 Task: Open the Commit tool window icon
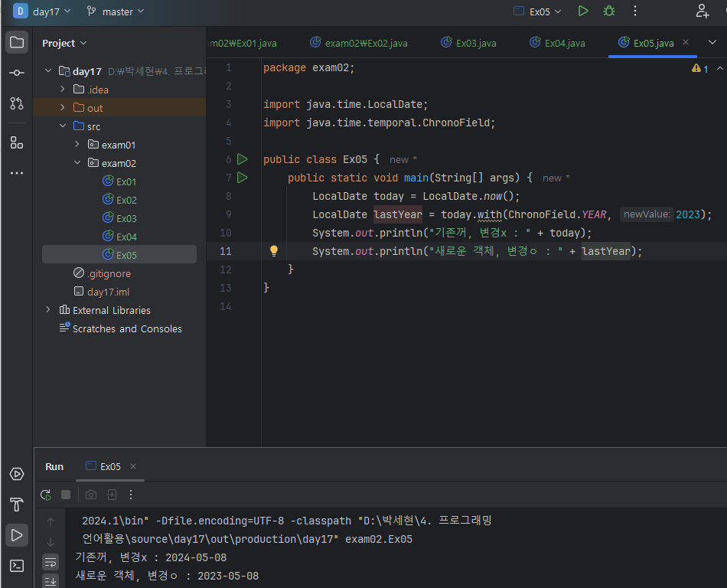coord(17,73)
